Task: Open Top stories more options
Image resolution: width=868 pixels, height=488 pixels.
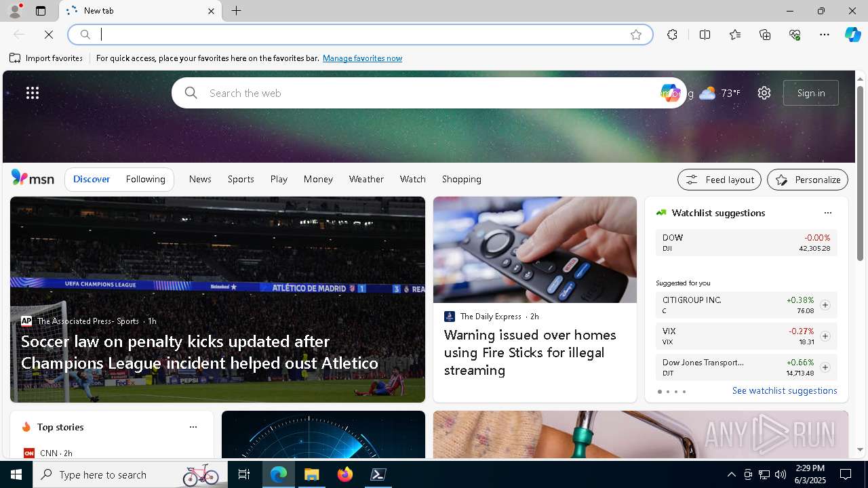Action: click(193, 427)
